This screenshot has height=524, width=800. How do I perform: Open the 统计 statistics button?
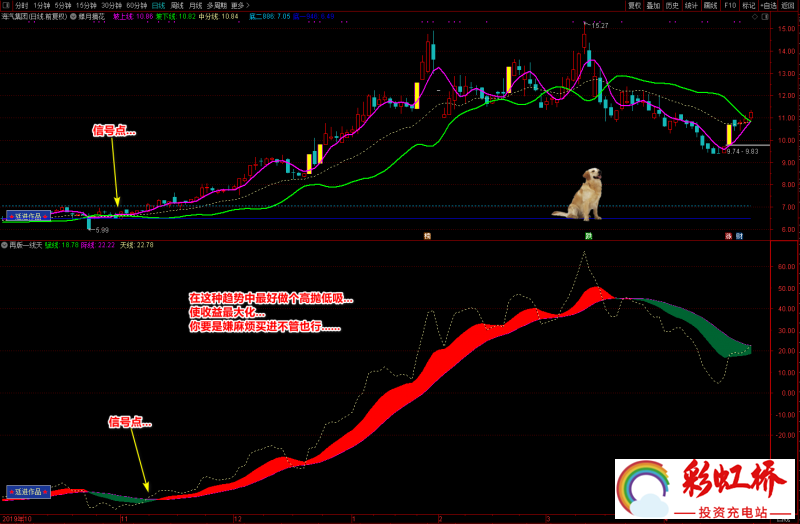click(x=691, y=6)
